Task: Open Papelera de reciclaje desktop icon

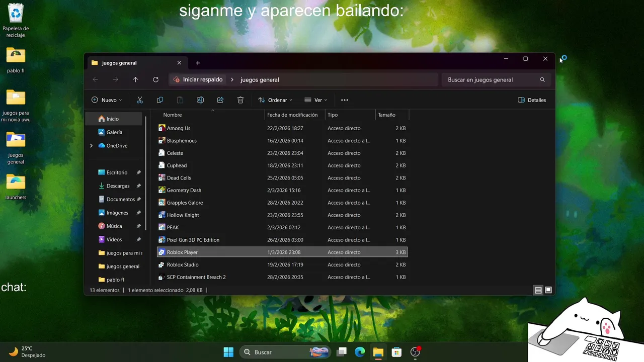Action: coord(16,20)
